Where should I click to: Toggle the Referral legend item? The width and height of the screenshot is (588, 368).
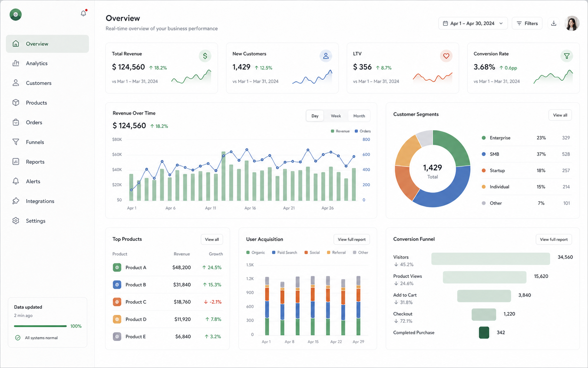click(x=336, y=253)
